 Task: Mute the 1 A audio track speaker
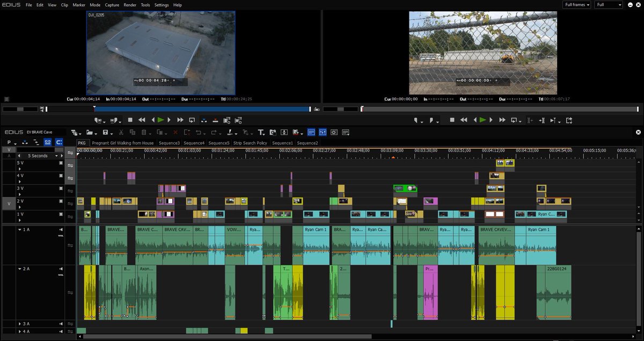61,229
